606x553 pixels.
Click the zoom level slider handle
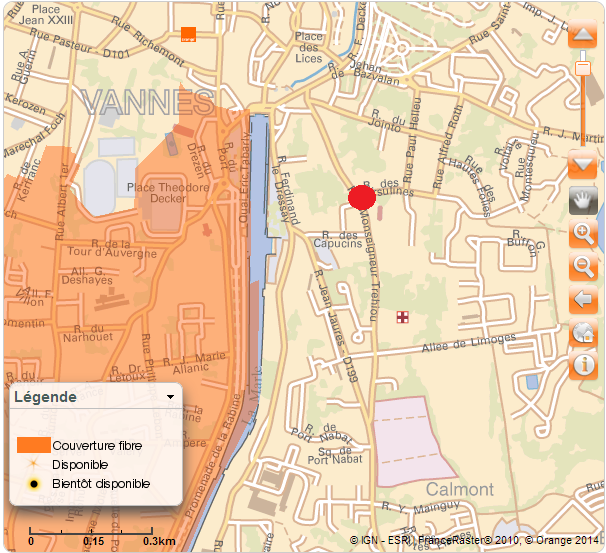pos(582,67)
